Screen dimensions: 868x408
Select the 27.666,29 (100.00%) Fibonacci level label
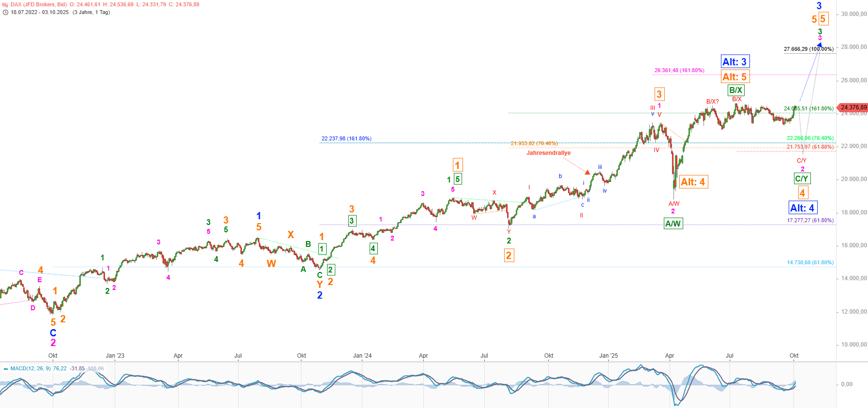[808, 49]
